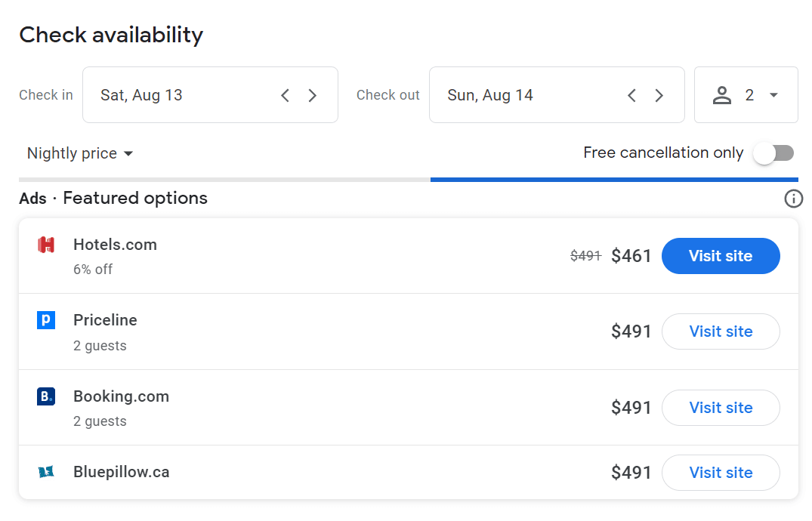The height and width of the screenshot is (521, 812).
Task: Visit site for Hotels.com offer
Action: click(x=720, y=256)
